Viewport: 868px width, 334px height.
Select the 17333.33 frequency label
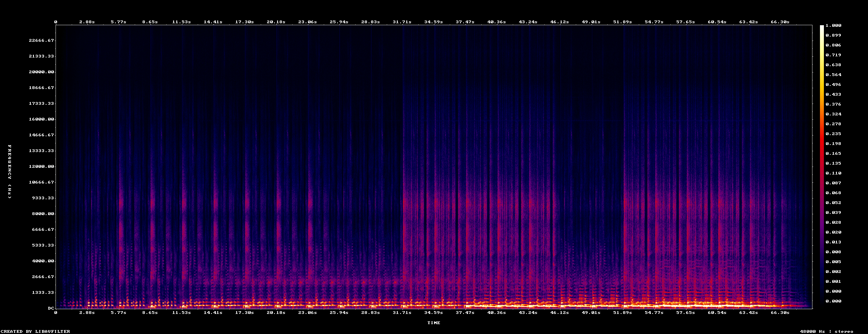41,104
